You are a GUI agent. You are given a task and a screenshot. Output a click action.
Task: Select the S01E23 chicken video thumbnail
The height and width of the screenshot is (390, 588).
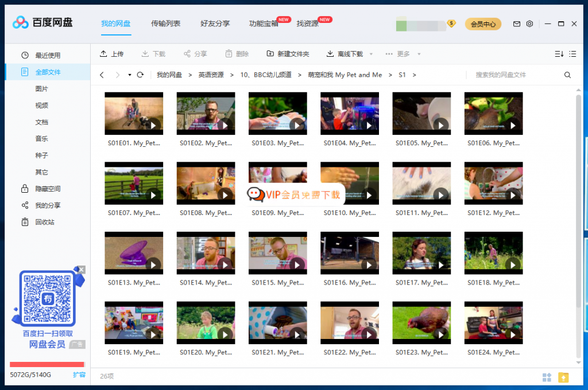click(x=421, y=322)
